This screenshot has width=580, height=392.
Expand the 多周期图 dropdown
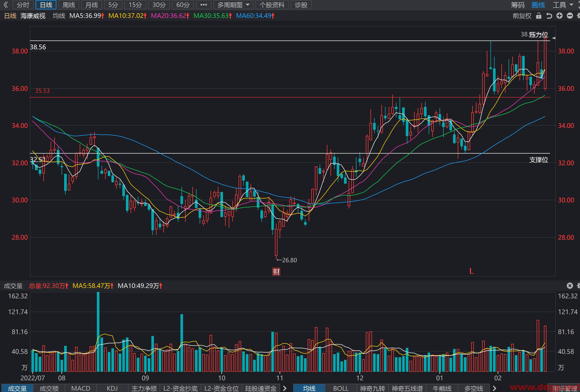[x=233, y=5]
